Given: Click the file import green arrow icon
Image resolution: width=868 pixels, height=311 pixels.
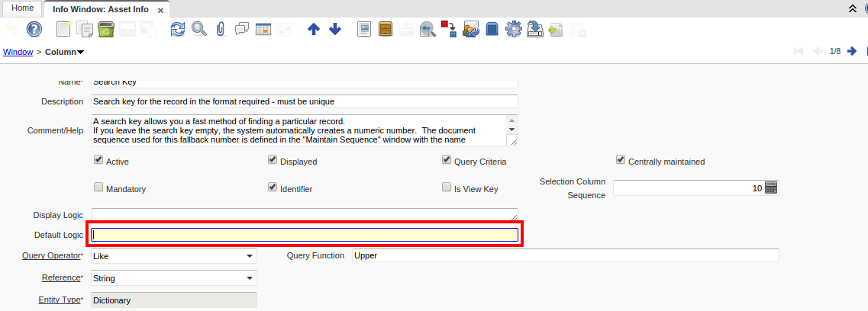Looking at the screenshot, I should [556, 29].
